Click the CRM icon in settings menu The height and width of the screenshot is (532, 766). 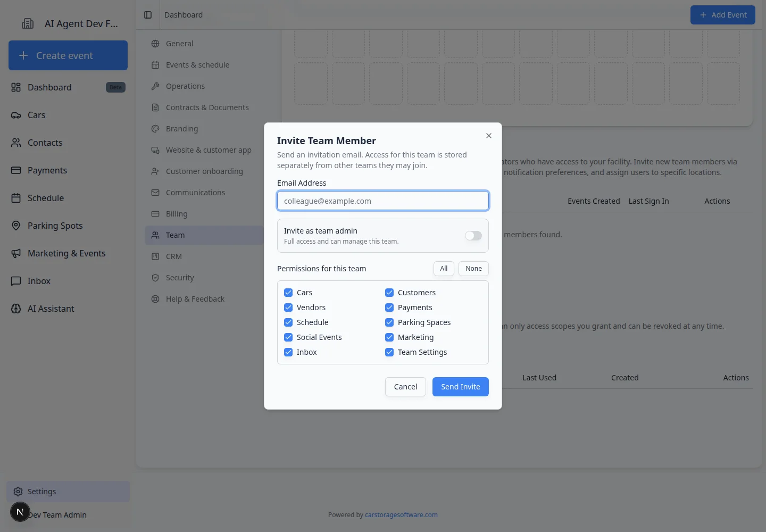click(x=155, y=256)
